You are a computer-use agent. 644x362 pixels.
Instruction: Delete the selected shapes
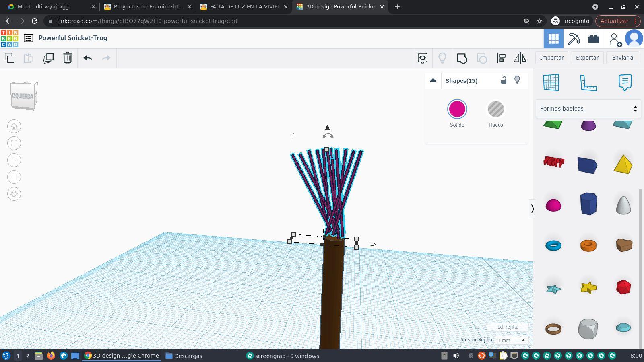[68, 58]
